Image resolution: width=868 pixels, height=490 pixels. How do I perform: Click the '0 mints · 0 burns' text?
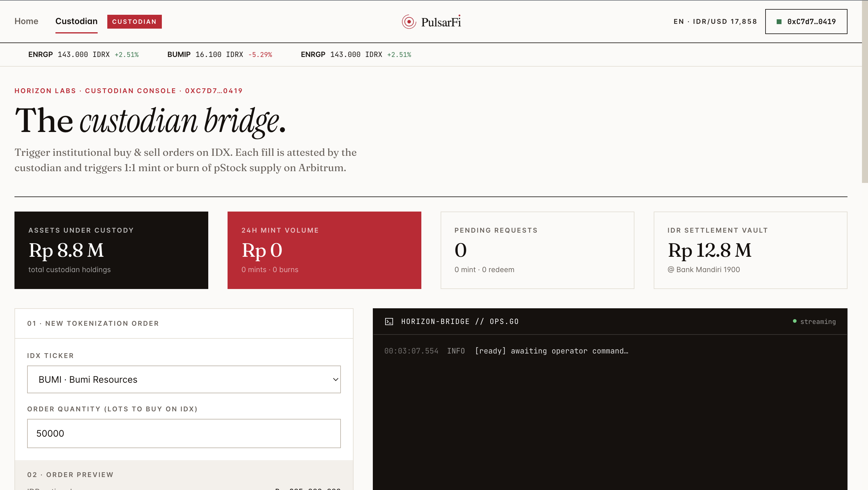point(270,270)
